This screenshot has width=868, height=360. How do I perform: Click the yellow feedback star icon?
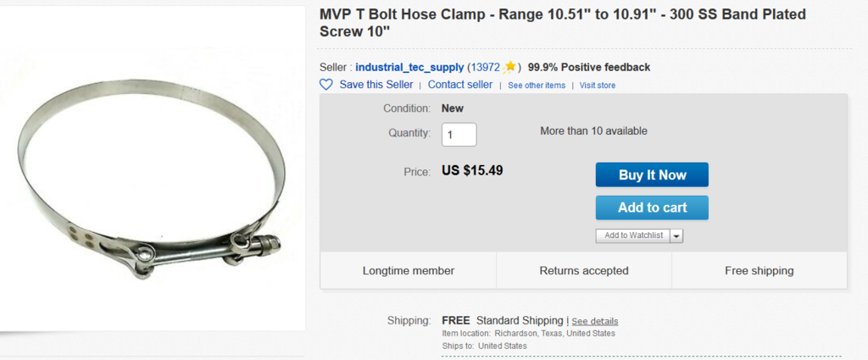click(x=510, y=67)
